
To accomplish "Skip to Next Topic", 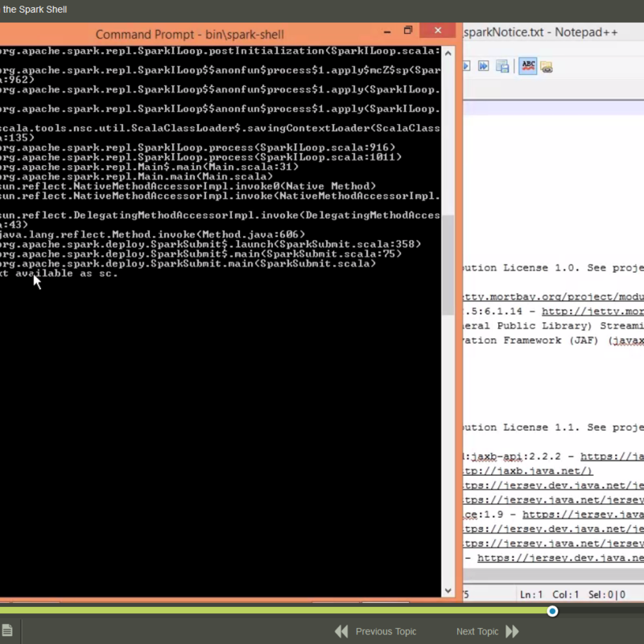I will (x=488, y=631).
